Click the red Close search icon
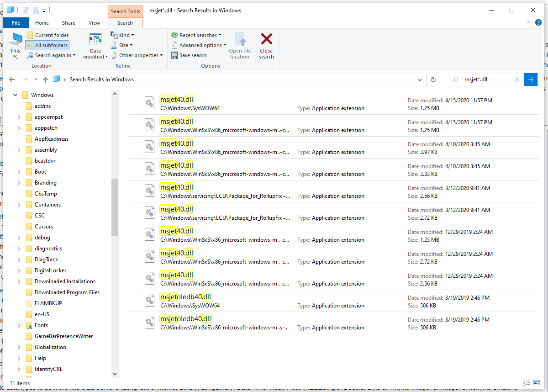The height and width of the screenshot is (392, 548). tap(267, 39)
